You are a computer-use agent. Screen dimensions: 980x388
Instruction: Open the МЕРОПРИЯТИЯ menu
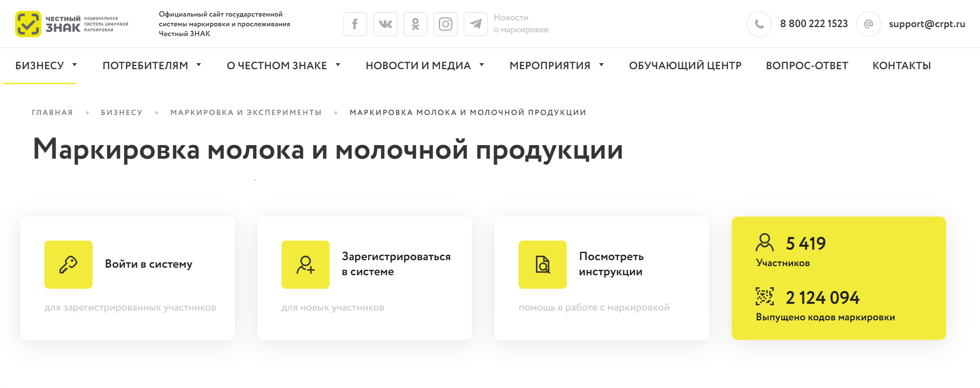(550, 65)
